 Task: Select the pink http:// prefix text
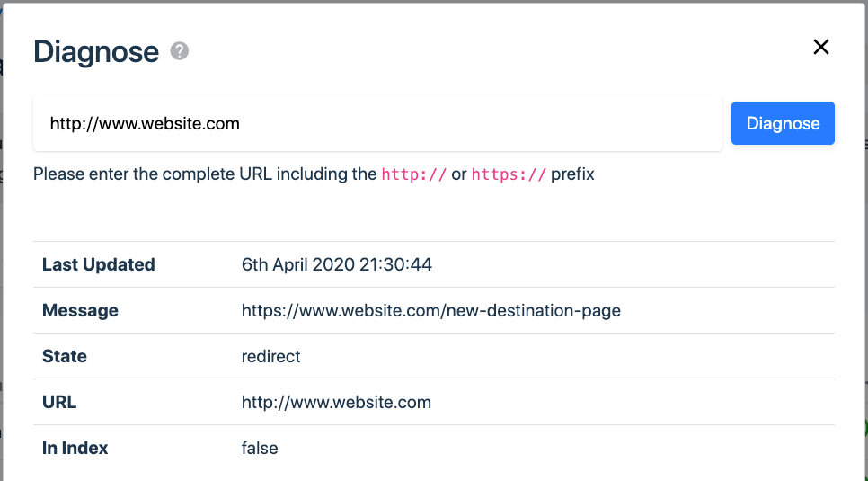413,174
